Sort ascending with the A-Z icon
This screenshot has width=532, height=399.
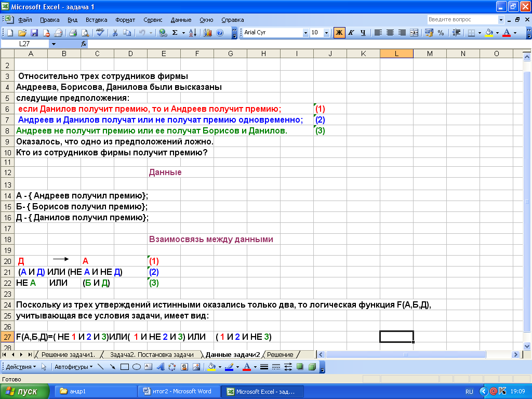193,33
